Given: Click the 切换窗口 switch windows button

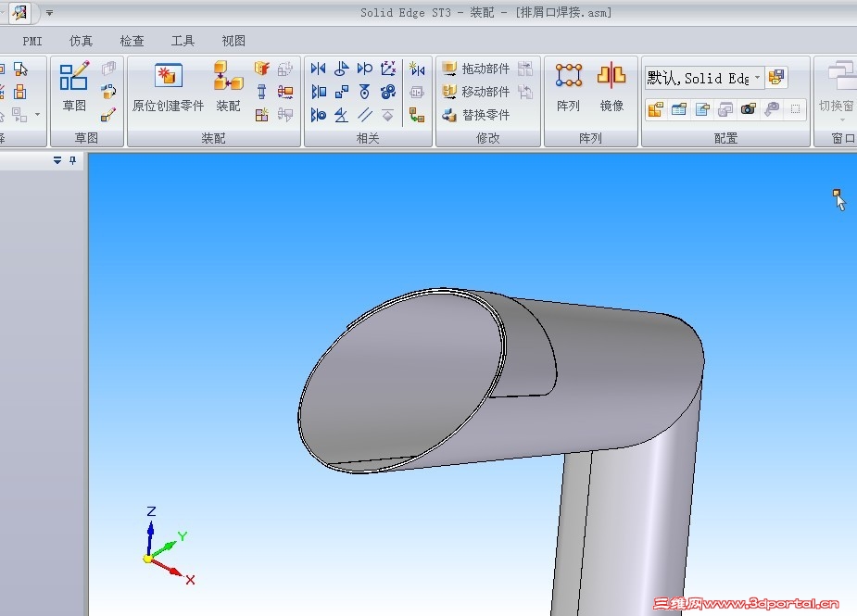Looking at the screenshot, I should (x=837, y=90).
